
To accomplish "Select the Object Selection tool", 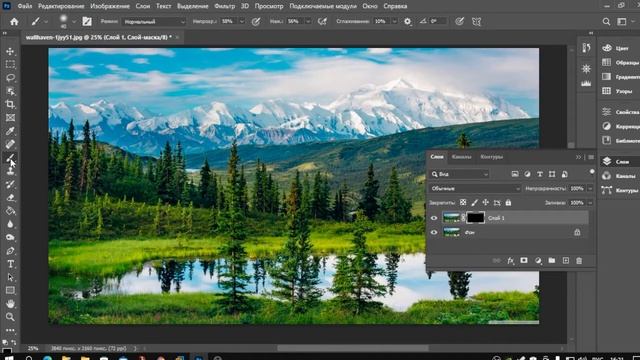I will point(10,91).
